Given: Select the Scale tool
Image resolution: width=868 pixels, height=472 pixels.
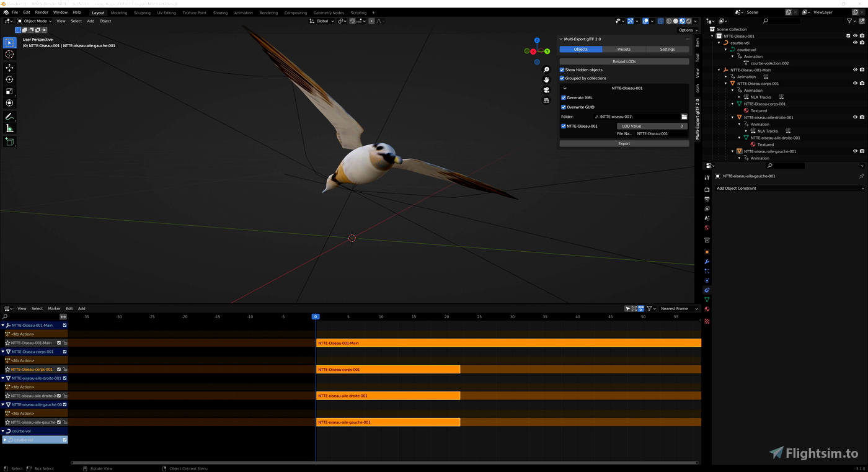Looking at the screenshot, I should (x=9, y=91).
